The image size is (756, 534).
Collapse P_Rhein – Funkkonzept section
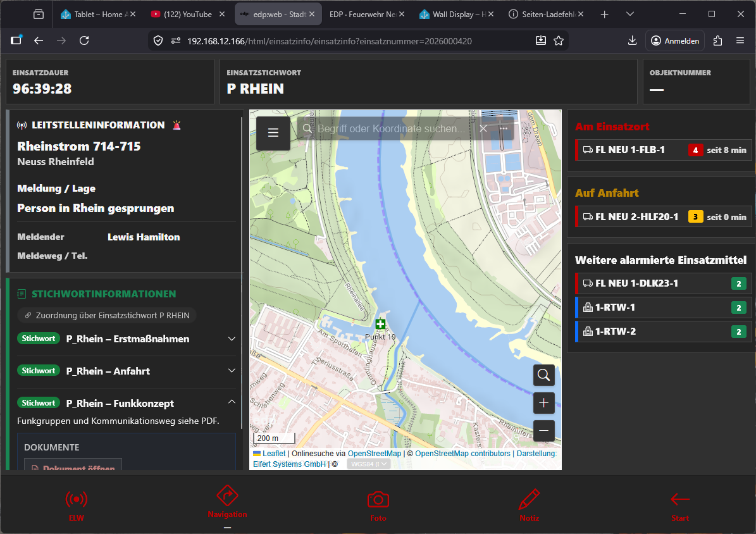(x=232, y=403)
